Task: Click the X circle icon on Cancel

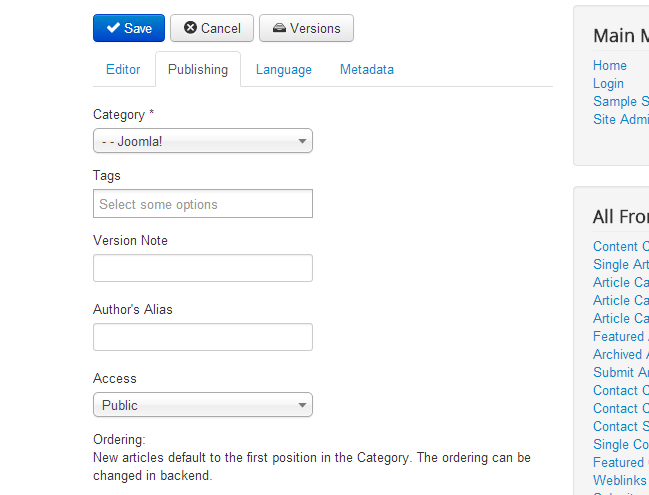Action: [x=190, y=28]
